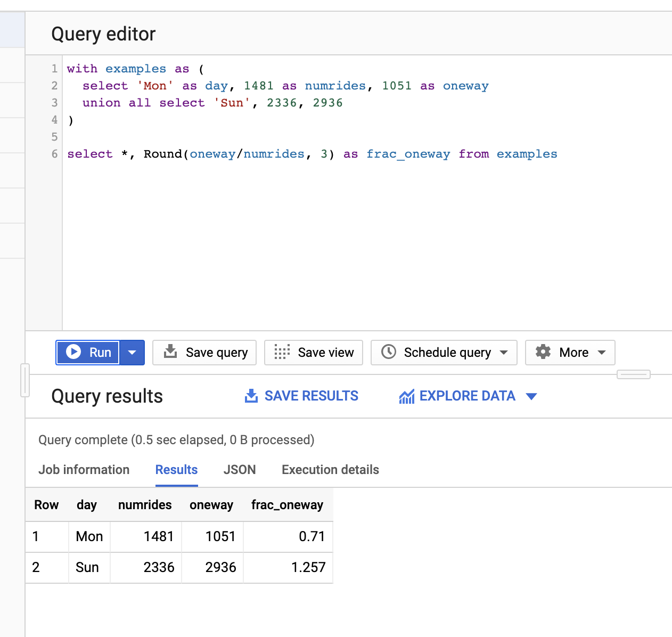Click the Run play icon
This screenshot has width=672, height=637.
pos(74,352)
